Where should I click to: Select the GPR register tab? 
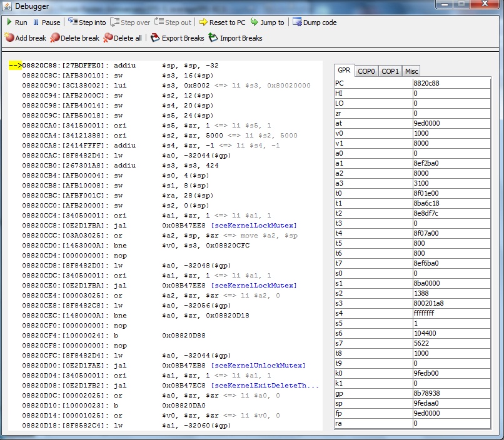point(344,71)
